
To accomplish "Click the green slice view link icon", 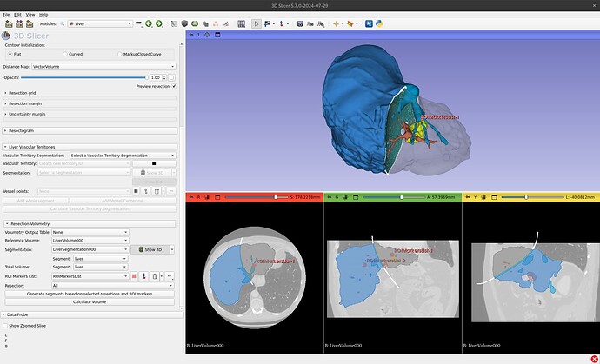I will [344, 197].
